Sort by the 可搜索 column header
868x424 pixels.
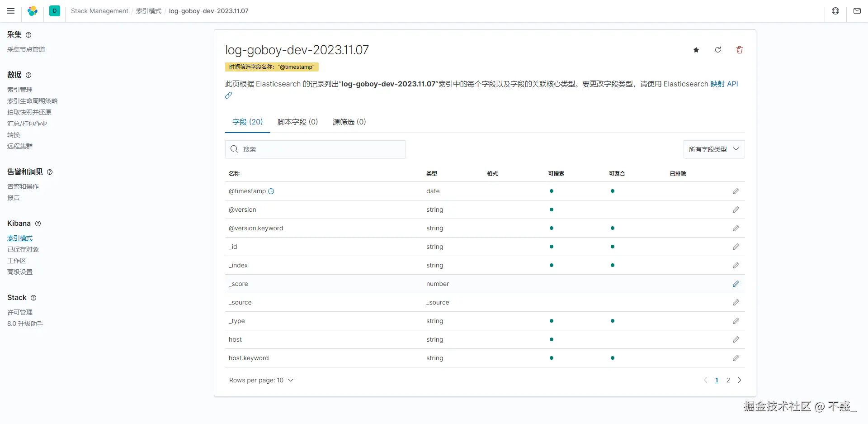tap(556, 174)
